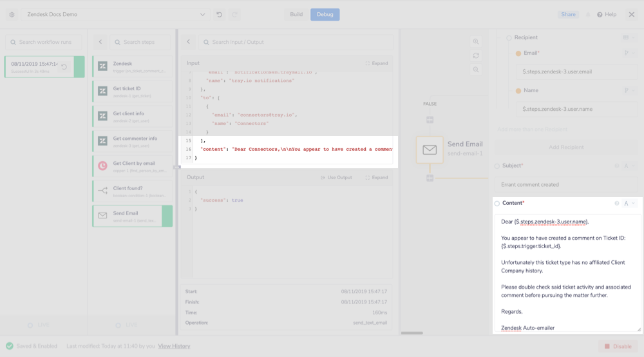Open the Content field type dropdown
The width and height of the screenshot is (644, 357).
pyautogui.click(x=629, y=204)
